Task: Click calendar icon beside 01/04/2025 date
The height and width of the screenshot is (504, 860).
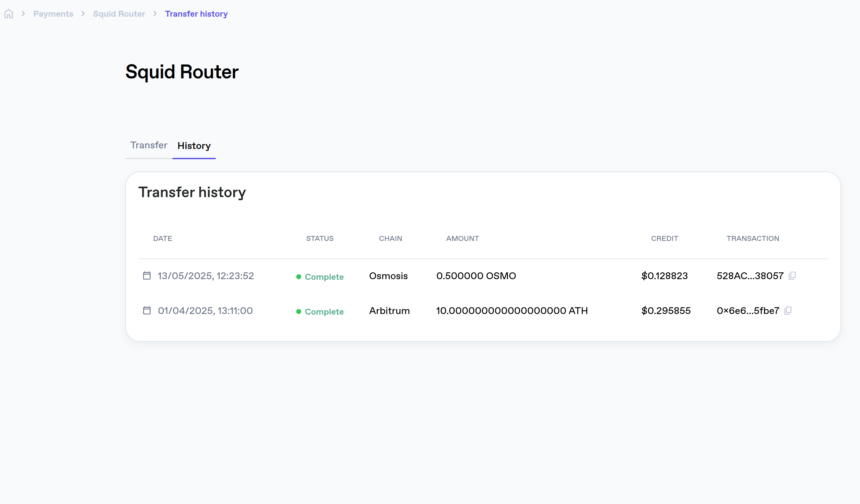Action: pyautogui.click(x=147, y=311)
